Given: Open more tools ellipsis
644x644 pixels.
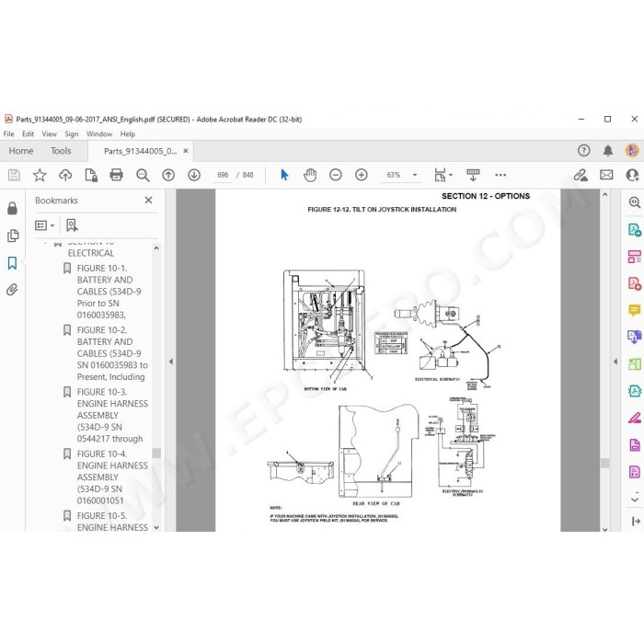Looking at the screenshot, I should (x=500, y=175).
